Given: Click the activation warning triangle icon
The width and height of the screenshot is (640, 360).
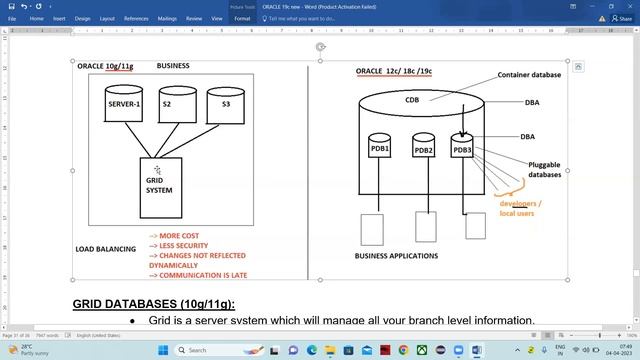Looking at the screenshot, I should click(x=602, y=19).
